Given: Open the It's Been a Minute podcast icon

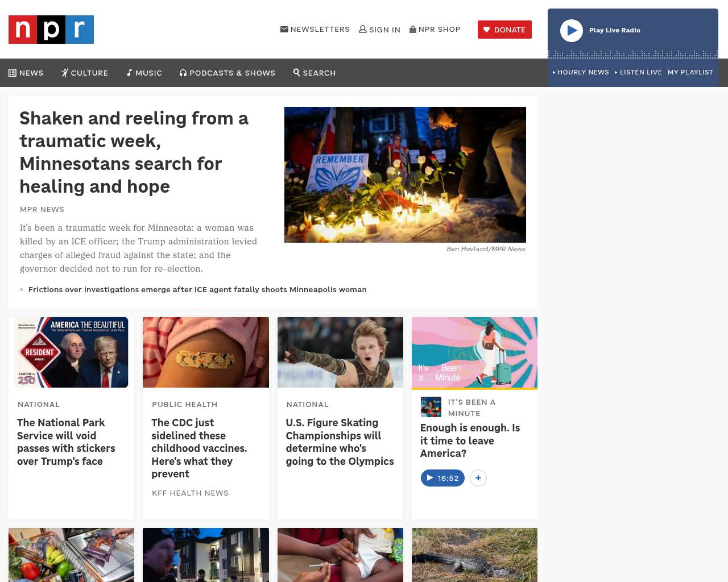Looking at the screenshot, I should (431, 407).
